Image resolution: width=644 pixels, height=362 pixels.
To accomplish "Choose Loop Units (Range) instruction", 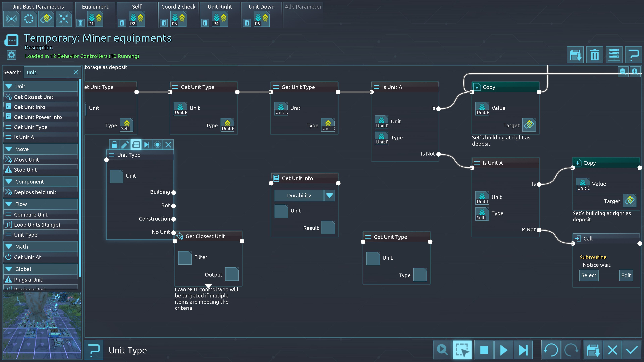I will click(x=37, y=225).
